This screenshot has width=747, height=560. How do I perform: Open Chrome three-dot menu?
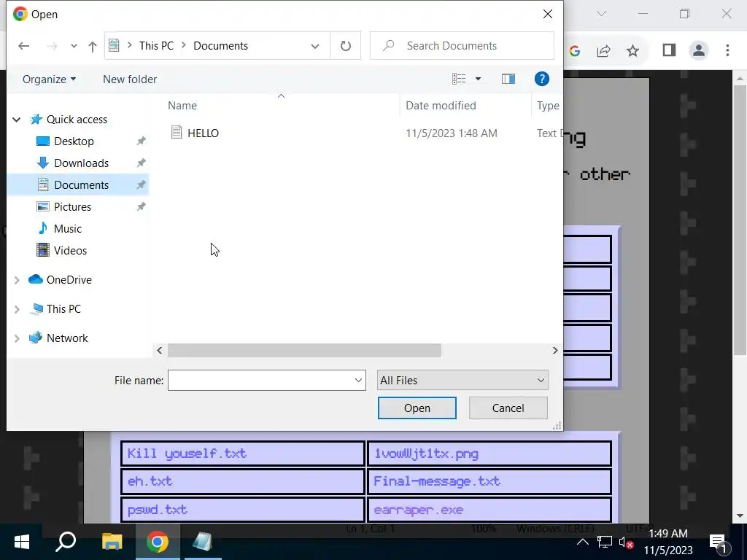(727, 50)
